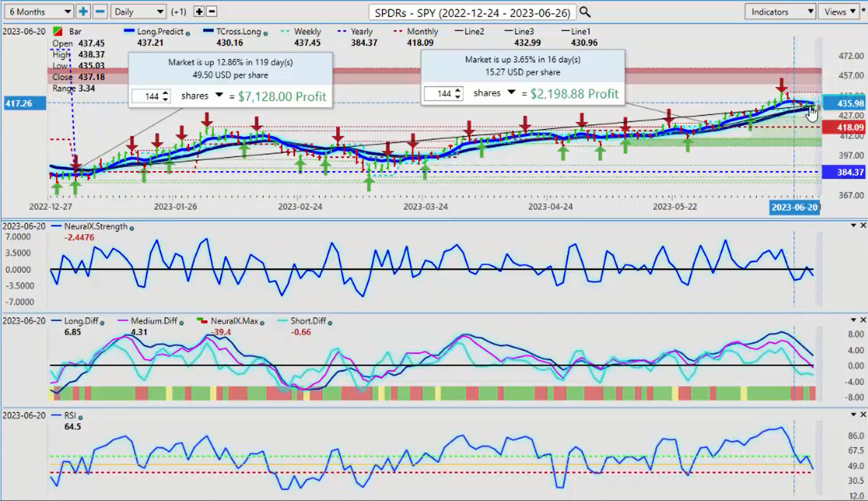
Task: Click the Line2 legend label
Action: point(473,32)
